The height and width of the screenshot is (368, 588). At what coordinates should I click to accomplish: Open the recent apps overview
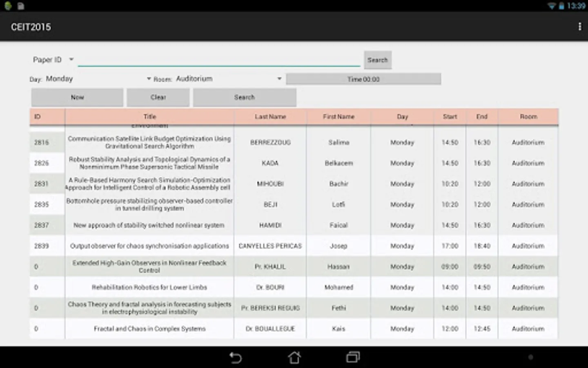coord(353,357)
